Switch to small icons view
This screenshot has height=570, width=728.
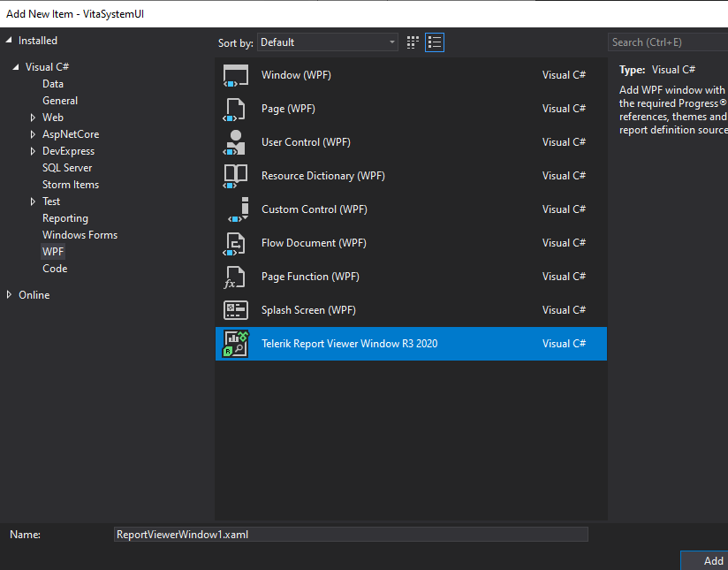click(413, 42)
